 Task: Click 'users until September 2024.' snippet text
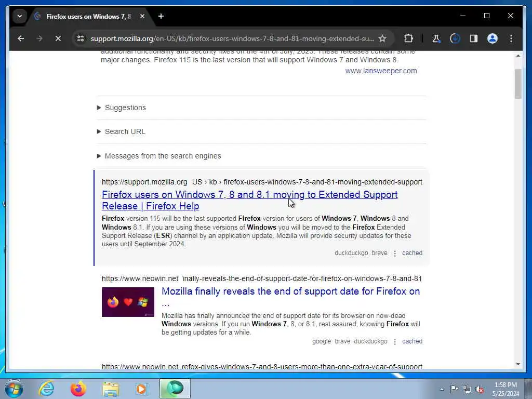(x=143, y=244)
